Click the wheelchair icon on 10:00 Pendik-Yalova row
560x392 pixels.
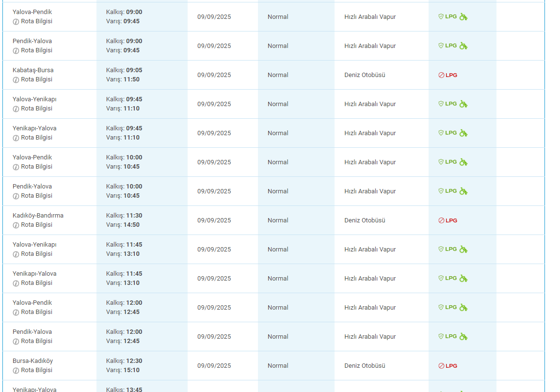click(x=464, y=191)
